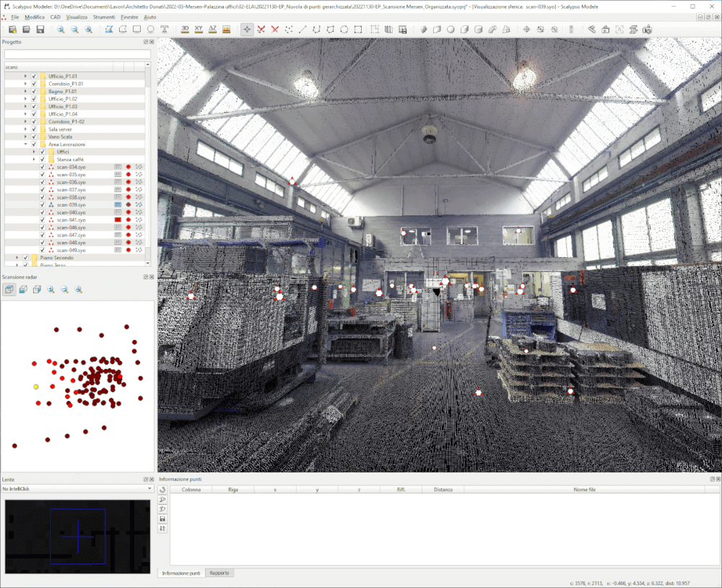Open the Strumenti menu
722x588 pixels.
(x=104, y=17)
